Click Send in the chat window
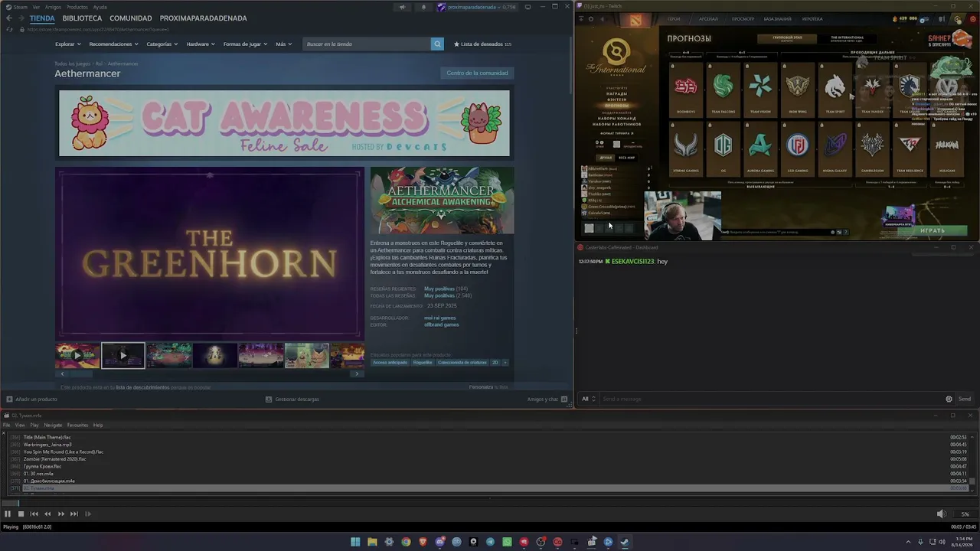The image size is (980, 551). tap(965, 399)
